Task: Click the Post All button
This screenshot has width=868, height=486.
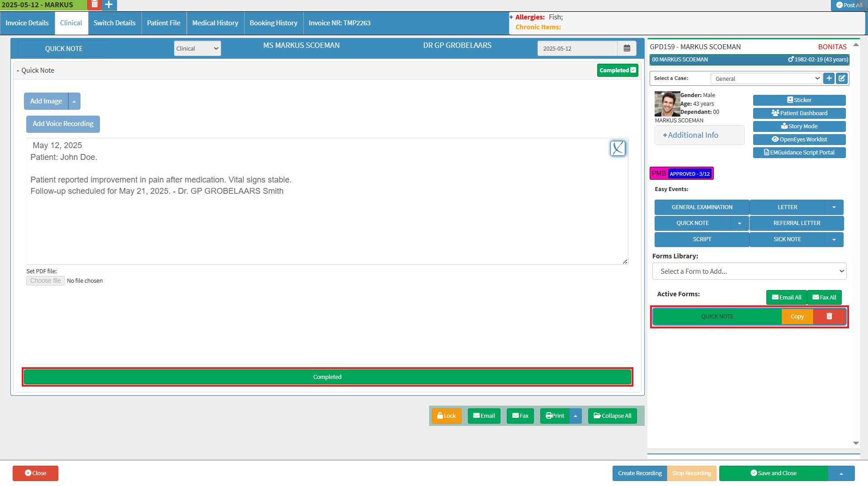Action: pos(849,5)
